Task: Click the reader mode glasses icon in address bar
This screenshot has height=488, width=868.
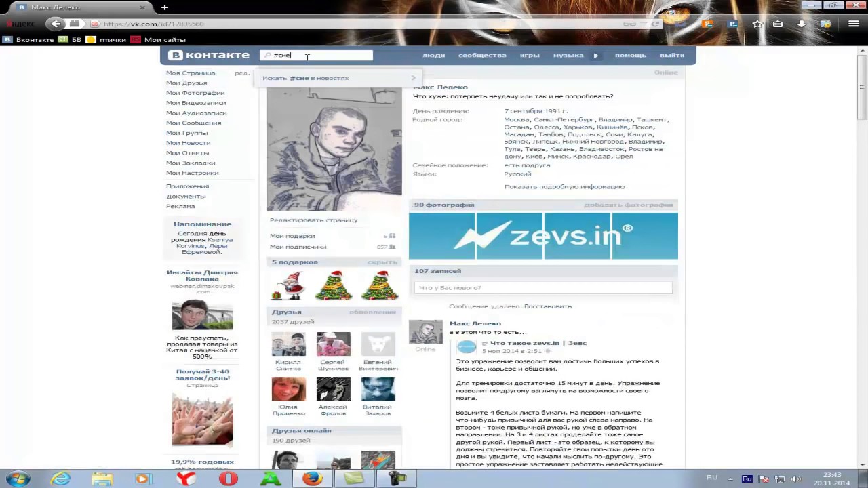Action: click(x=629, y=24)
